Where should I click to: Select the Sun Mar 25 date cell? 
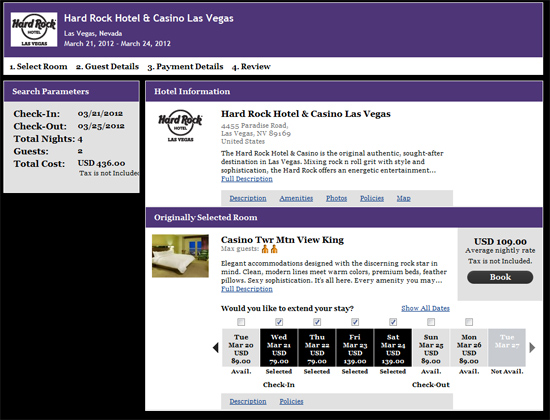[x=431, y=348]
